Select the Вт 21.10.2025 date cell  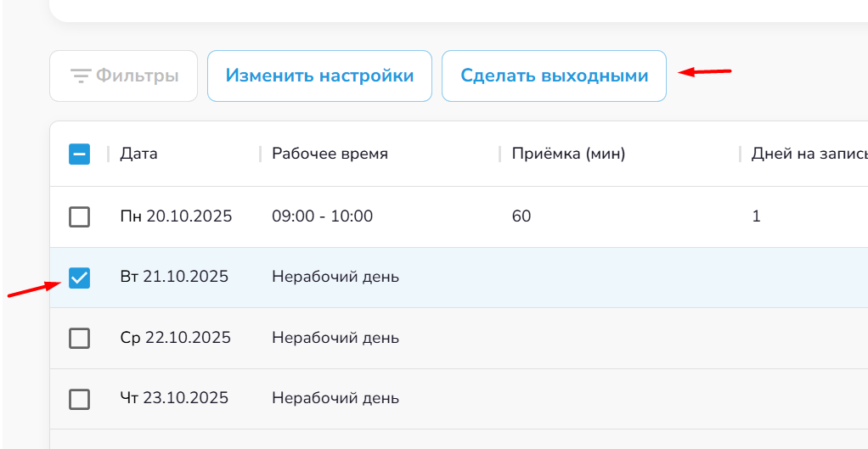pyautogui.click(x=174, y=277)
